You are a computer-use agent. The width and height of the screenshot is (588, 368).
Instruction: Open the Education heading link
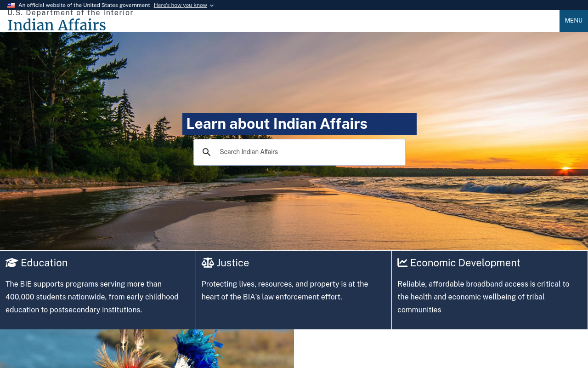[x=44, y=263]
